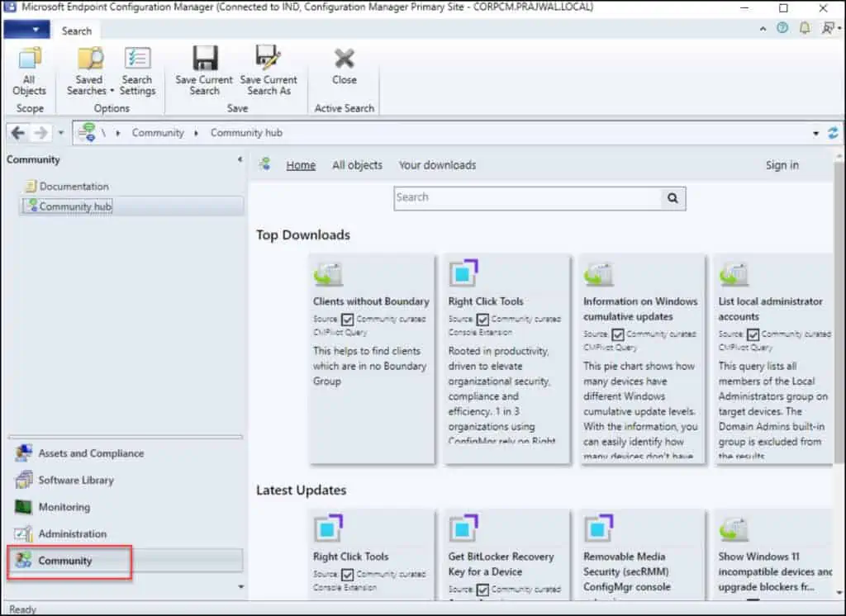Viewport: 846px width, 616px height.
Task: Toggle Community curated checkbox on List local administrator accounts
Action: click(753, 335)
